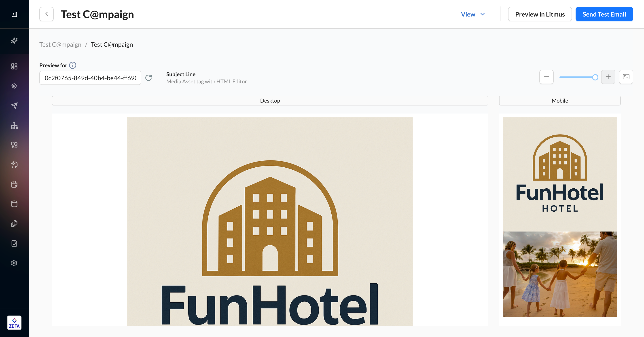
Task: Click the calendar icon in sidebar
Action: tap(14, 184)
